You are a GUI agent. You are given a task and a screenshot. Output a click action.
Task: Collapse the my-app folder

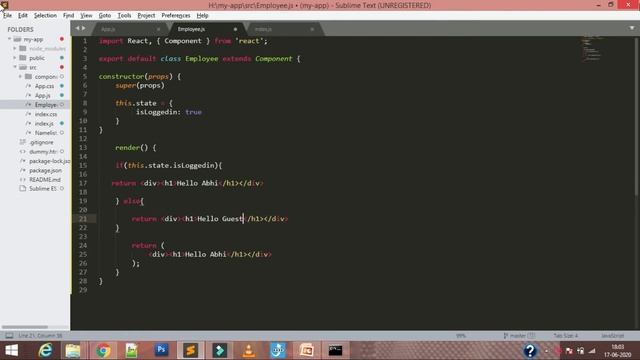9,39
